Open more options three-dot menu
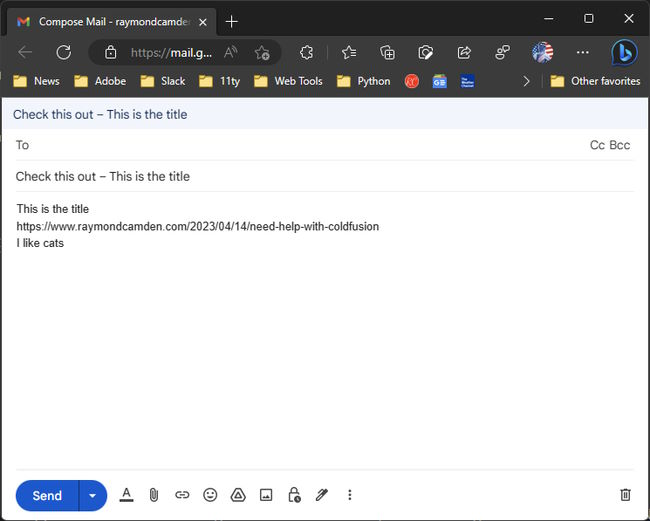This screenshot has height=521, width=650. [x=350, y=494]
